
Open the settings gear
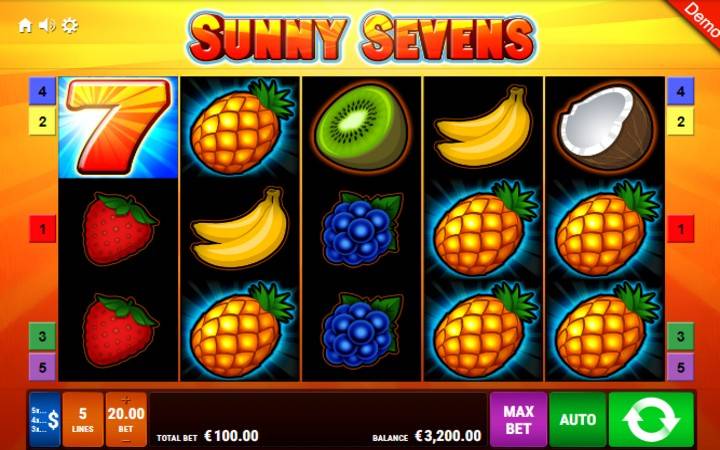(70, 26)
